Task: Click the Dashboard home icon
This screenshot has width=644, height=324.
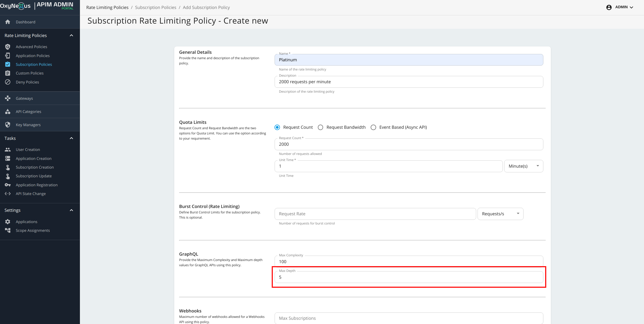Action: click(x=8, y=22)
